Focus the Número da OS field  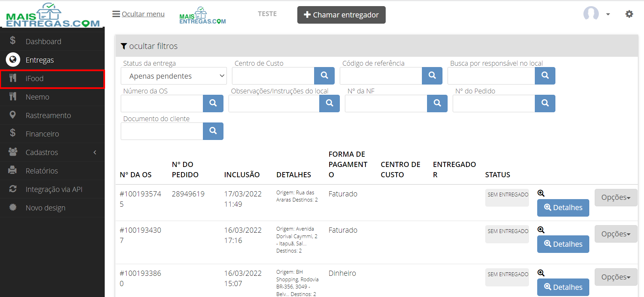pos(162,104)
